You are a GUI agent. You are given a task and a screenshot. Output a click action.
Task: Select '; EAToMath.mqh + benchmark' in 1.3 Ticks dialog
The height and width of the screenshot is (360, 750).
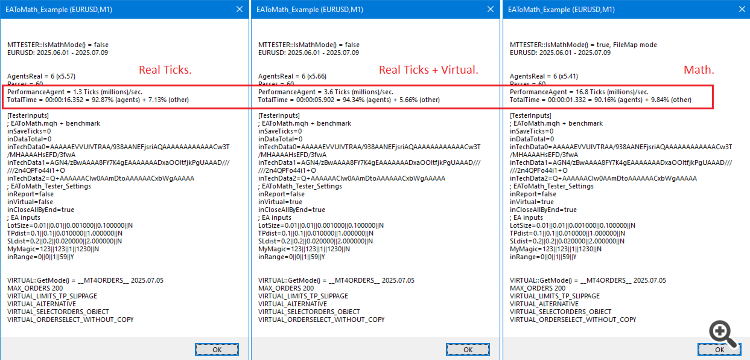[x=54, y=123]
